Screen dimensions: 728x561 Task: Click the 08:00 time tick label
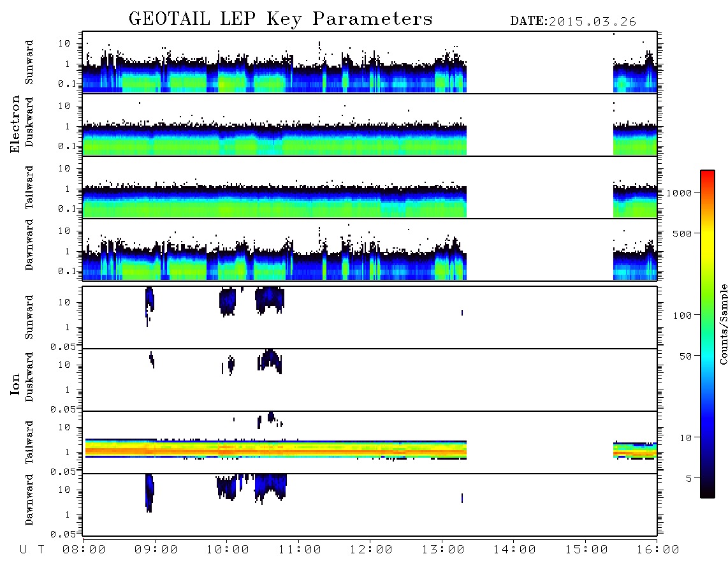(84, 550)
